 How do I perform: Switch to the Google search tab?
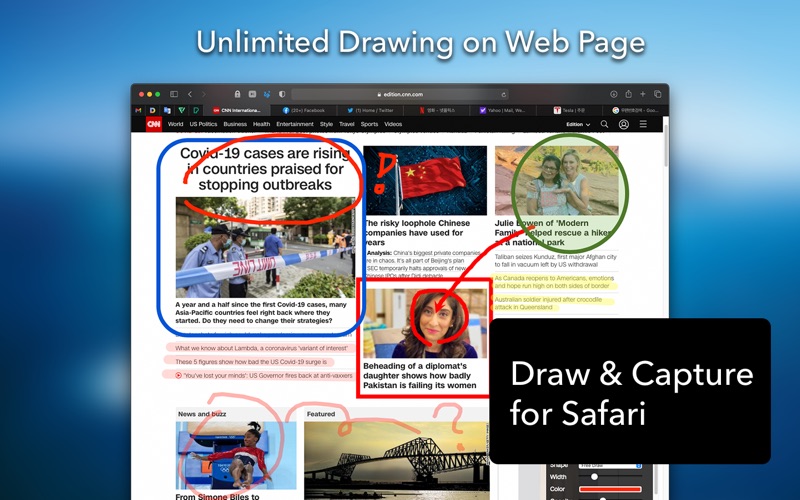tap(636, 110)
